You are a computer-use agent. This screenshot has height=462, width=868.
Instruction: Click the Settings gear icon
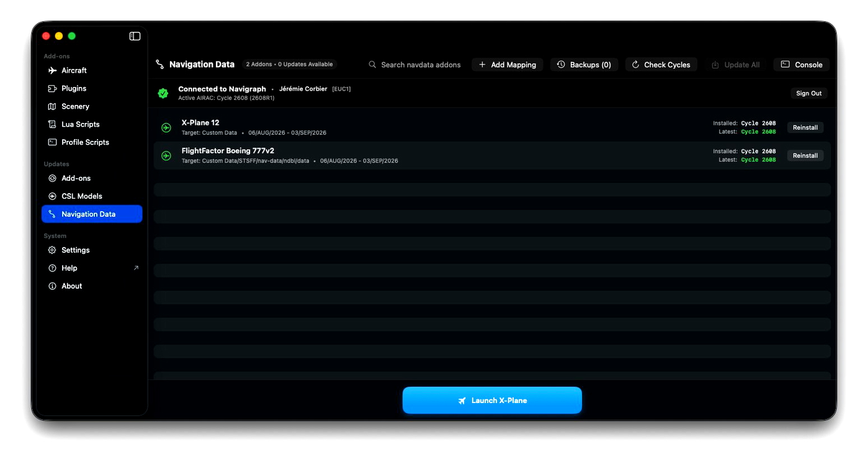tap(53, 250)
